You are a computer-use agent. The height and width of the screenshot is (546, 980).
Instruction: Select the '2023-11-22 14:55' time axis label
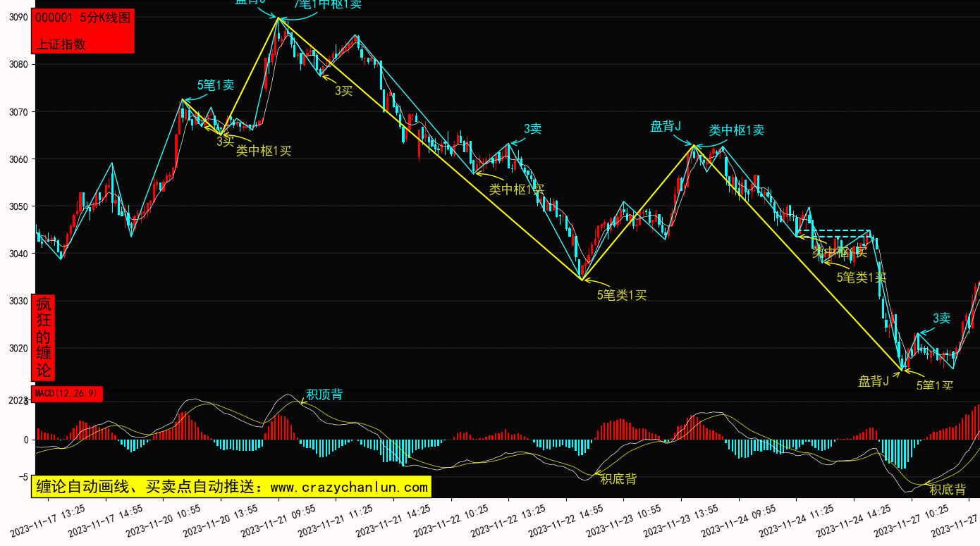[566, 520]
